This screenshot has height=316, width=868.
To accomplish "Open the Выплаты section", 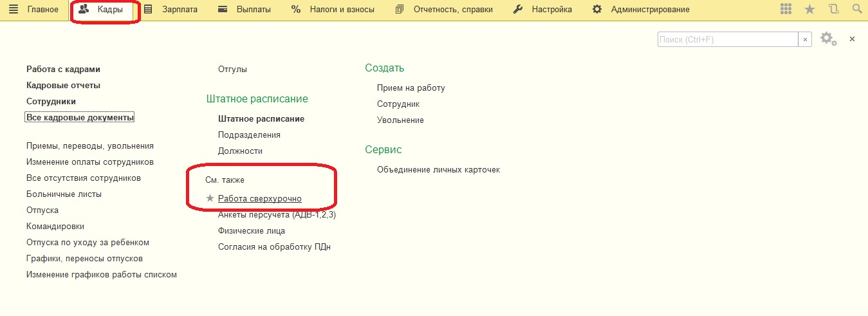I will 245,10.
